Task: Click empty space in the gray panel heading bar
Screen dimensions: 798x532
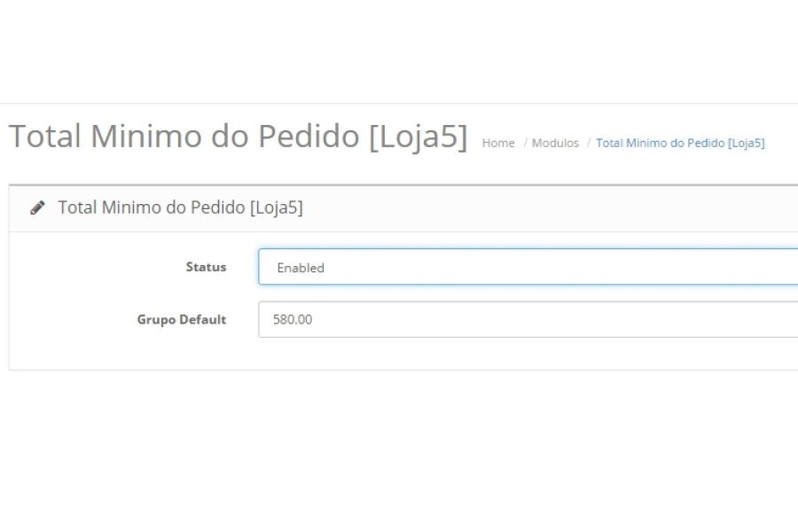Action: (x=550, y=208)
